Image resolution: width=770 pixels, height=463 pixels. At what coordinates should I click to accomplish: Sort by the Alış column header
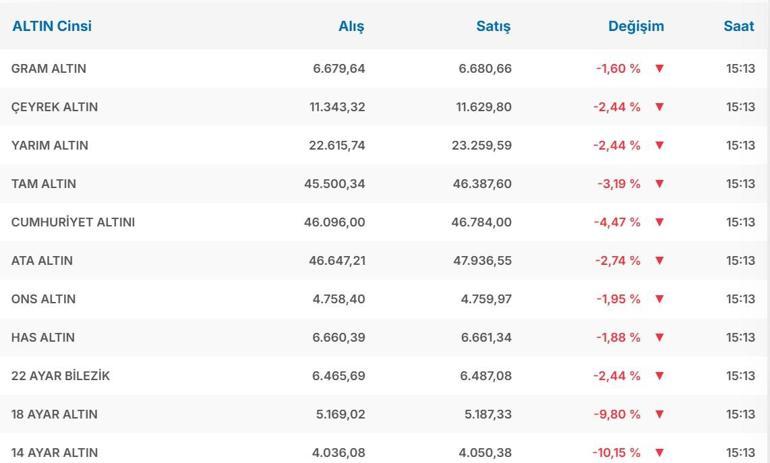tap(351, 26)
